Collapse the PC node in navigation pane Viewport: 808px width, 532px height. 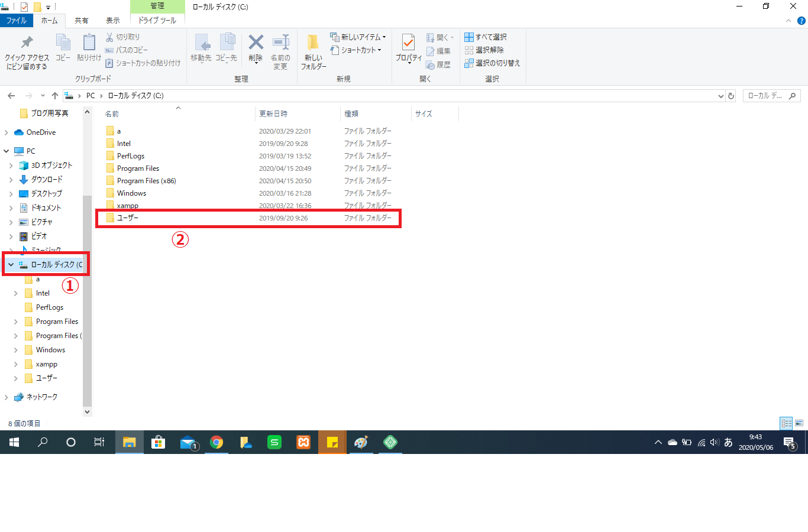click(7, 151)
